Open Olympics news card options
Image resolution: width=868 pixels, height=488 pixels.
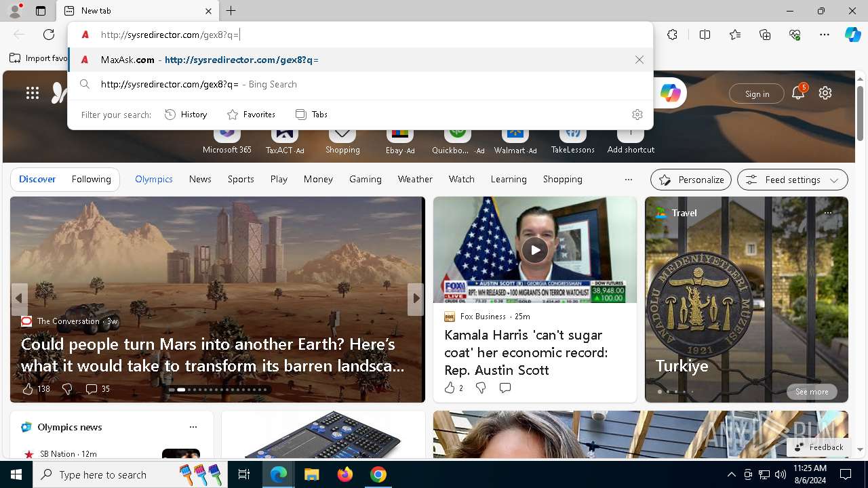tap(193, 427)
